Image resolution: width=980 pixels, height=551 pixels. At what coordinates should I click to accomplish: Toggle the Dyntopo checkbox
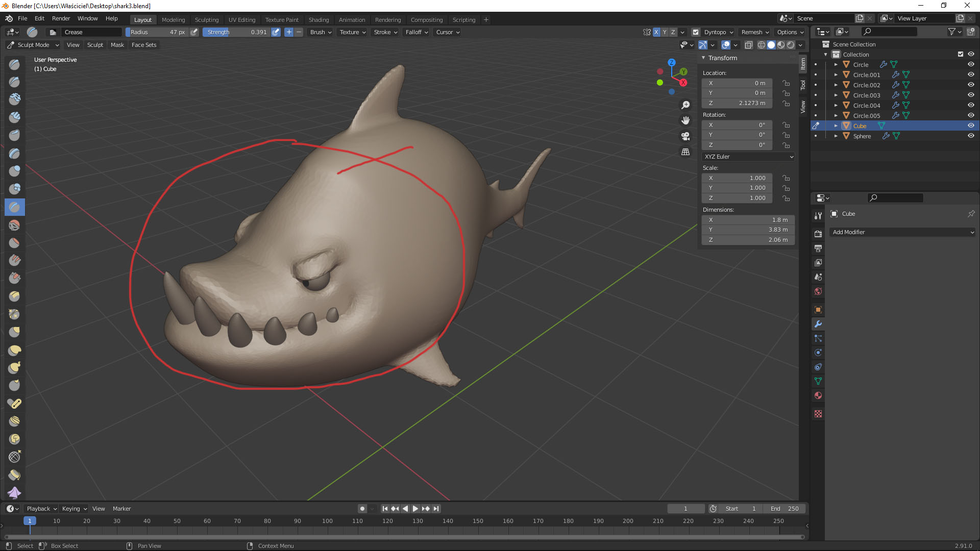[695, 32]
